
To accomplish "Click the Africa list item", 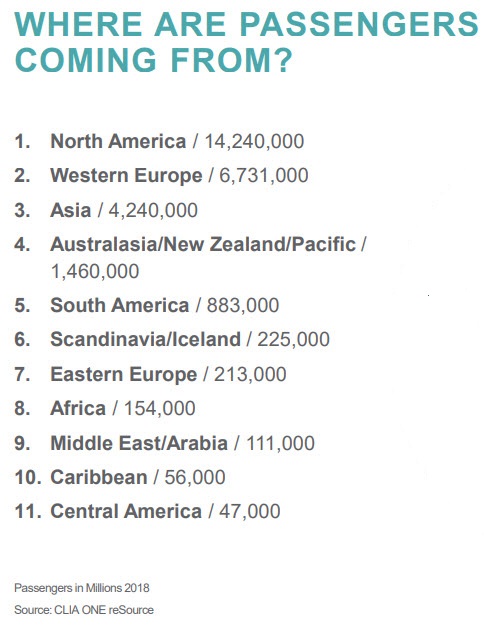I will point(105,408).
